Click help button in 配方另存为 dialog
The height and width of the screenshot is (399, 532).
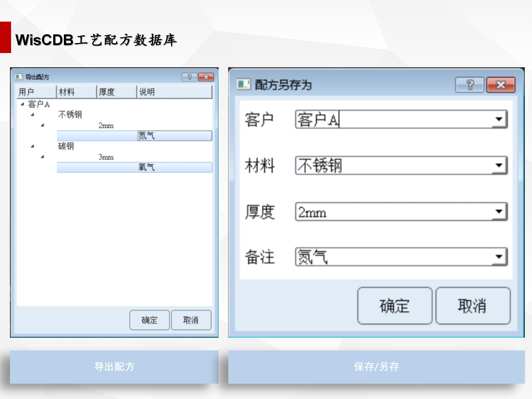pyautogui.click(x=469, y=85)
